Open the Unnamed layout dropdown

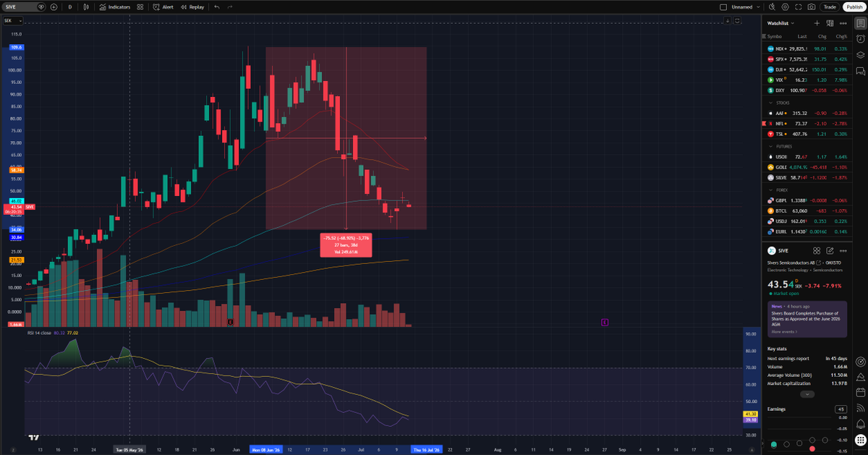[x=744, y=7]
